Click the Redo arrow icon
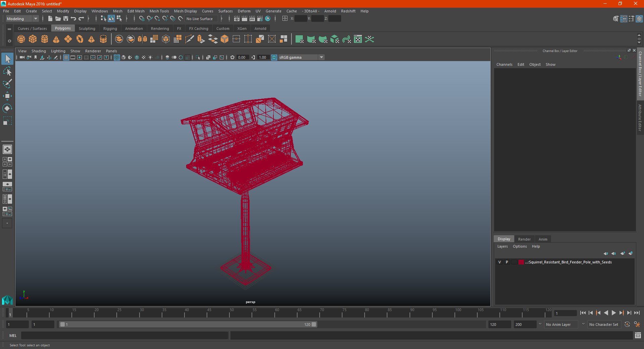The width and height of the screenshot is (644, 349). point(81,19)
